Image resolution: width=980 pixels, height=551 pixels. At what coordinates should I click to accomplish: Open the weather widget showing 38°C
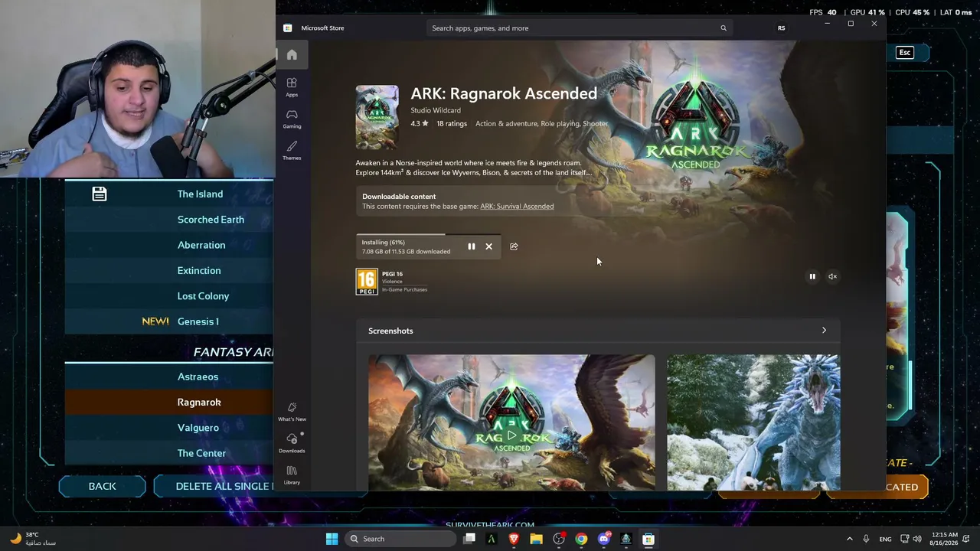click(32, 539)
